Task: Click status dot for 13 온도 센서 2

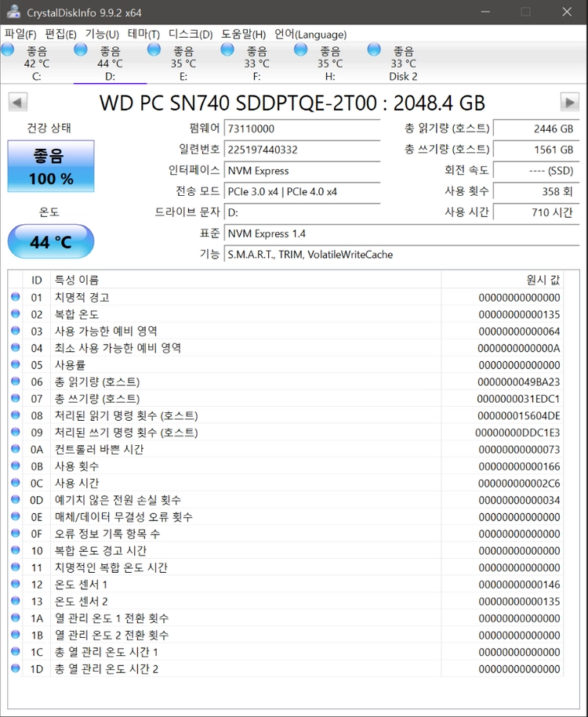Action: pyautogui.click(x=16, y=601)
